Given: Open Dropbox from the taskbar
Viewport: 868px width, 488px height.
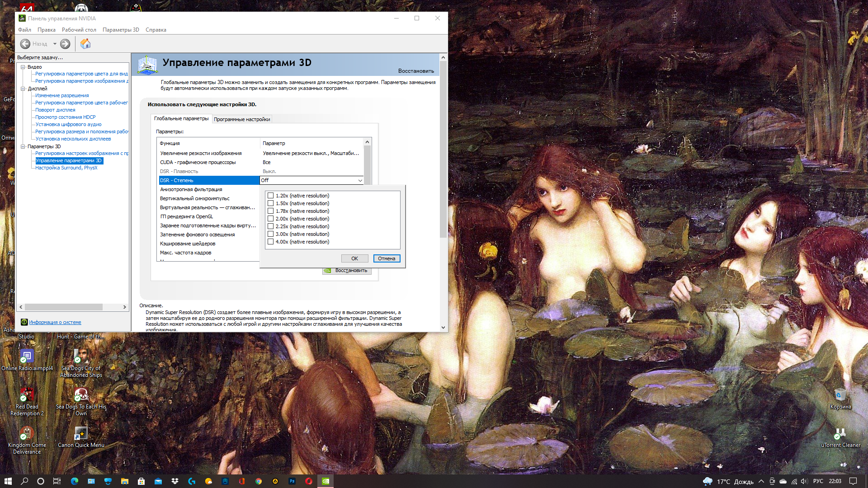Looking at the screenshot, I should click(175, 481).
